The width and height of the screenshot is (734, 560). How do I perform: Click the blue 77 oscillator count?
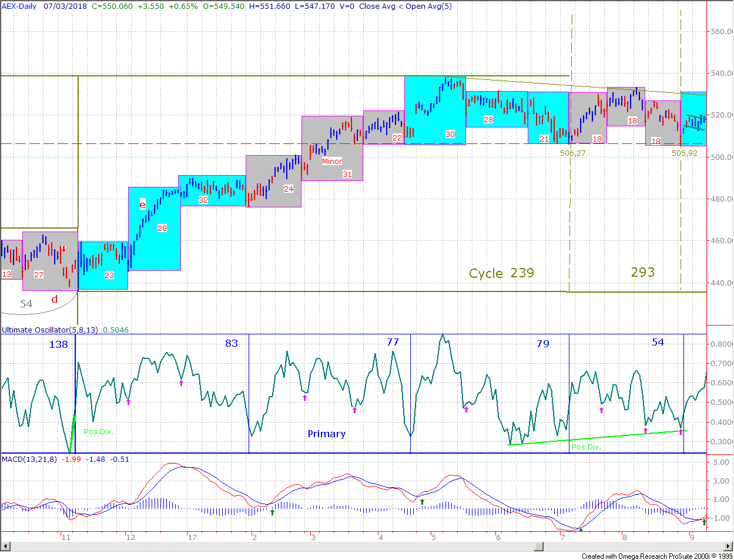pos(393,342)
